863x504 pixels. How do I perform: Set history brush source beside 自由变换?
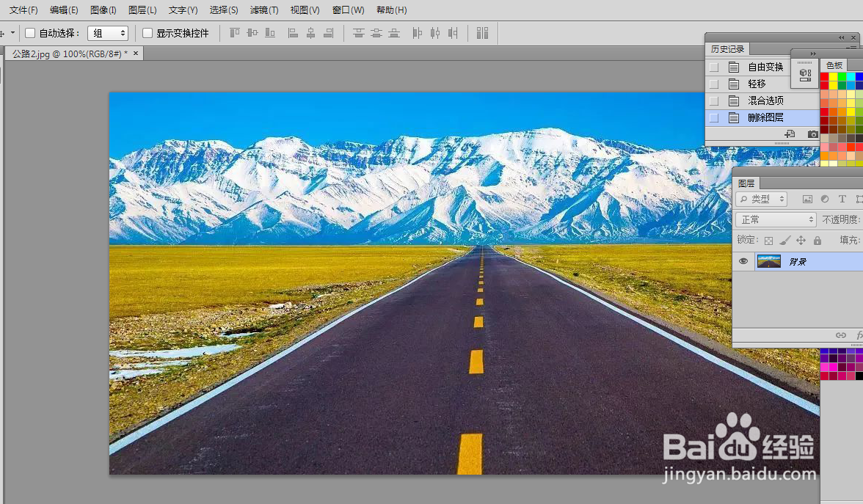coord(714,67)
